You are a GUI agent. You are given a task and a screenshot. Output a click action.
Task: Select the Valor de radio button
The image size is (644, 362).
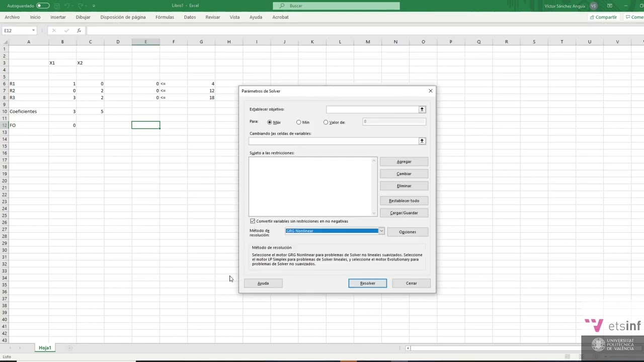pyautogui.click(x=326, y=122)
